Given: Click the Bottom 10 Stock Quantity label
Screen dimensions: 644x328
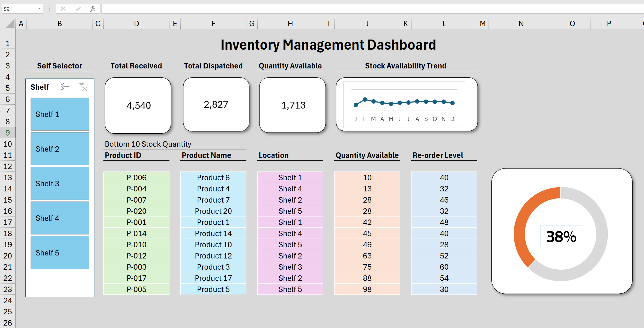Looking at the screenshot, I should [x=148, y=144].
